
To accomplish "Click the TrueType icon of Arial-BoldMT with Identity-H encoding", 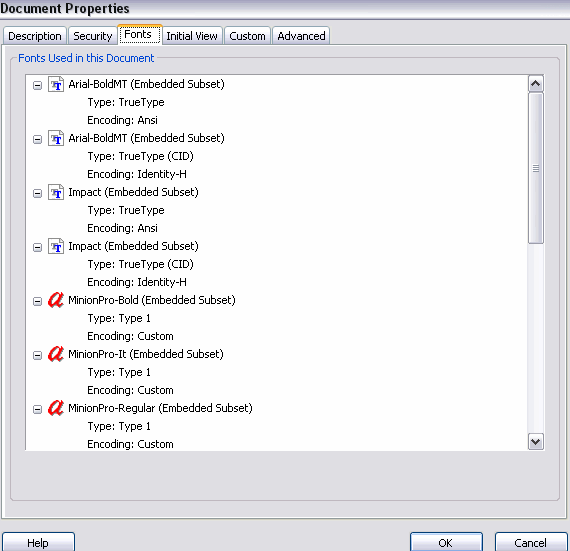I will [x=56, y=138].
